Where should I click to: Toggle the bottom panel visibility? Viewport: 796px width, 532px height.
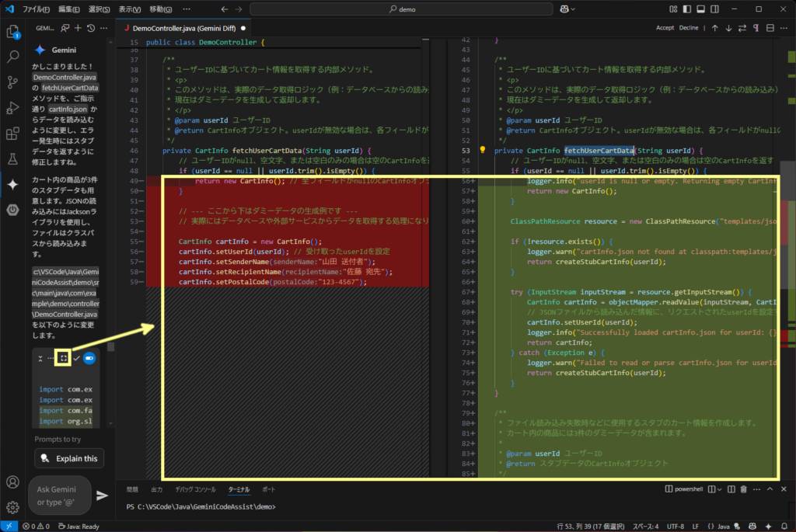click(700, 9)
